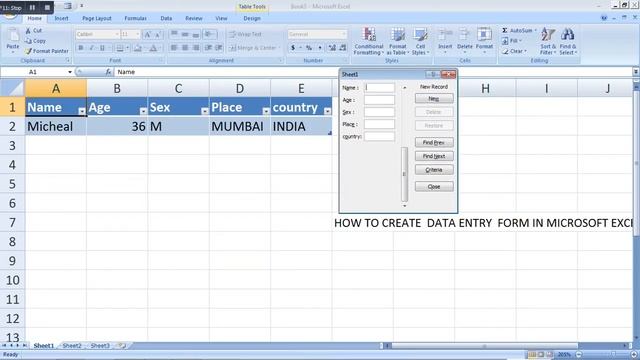640x360 pixels.
Task: Click the AutoSum sigma icon
Action: [x=505, y=31]
